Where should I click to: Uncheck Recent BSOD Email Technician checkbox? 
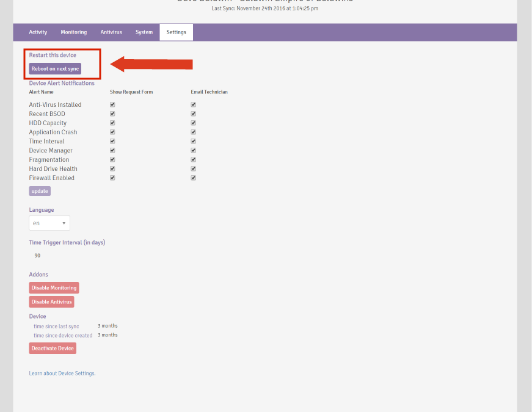coord(193,114)
